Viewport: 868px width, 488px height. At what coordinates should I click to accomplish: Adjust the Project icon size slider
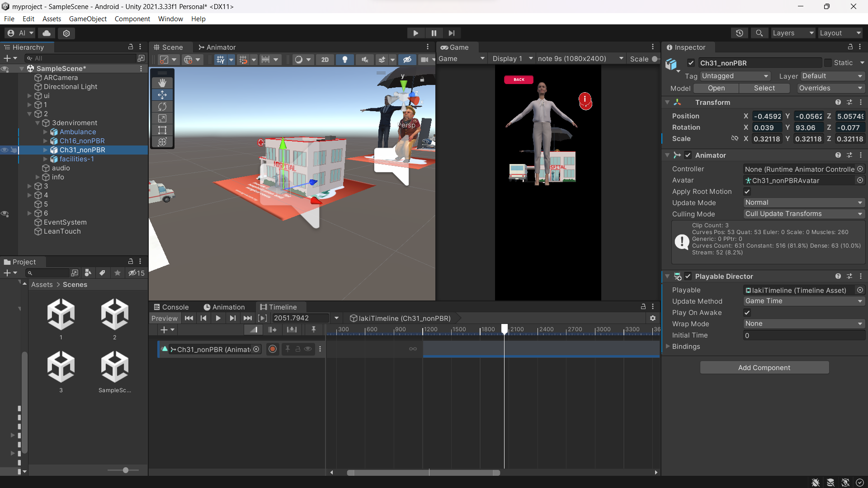pyautogui.click(x=125, y=470)
